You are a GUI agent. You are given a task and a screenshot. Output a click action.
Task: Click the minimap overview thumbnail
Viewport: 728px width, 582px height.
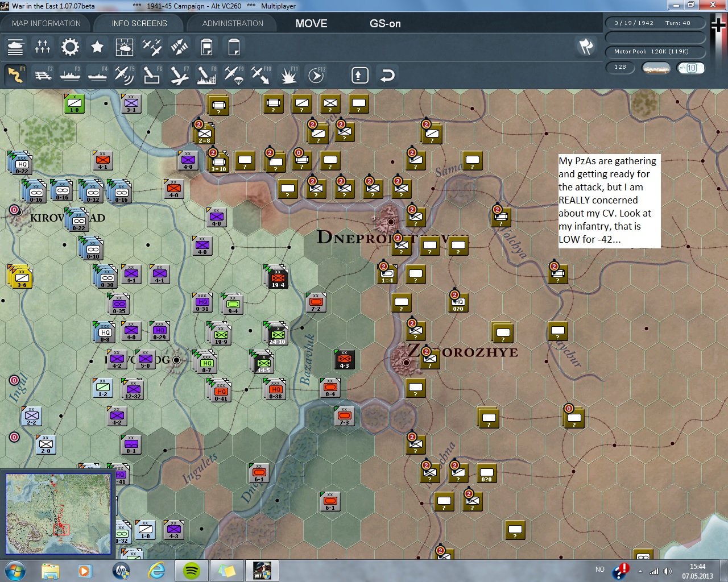click(59, 514)
